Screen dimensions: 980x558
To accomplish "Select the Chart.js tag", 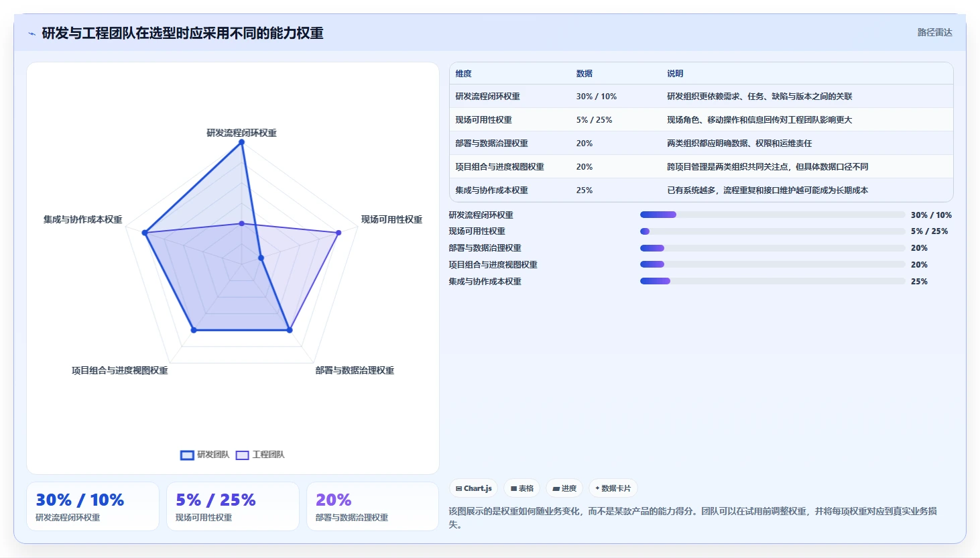I will [x=473, y=488].
